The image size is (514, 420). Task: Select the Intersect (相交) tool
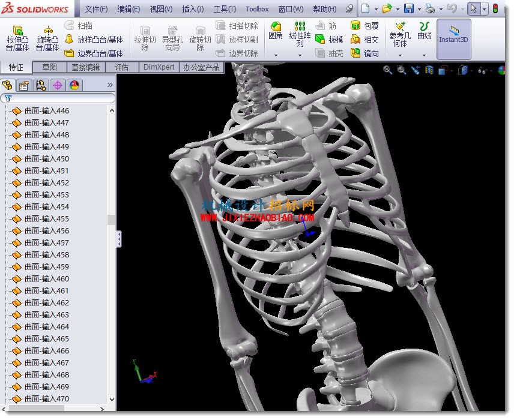coord(364,40)
